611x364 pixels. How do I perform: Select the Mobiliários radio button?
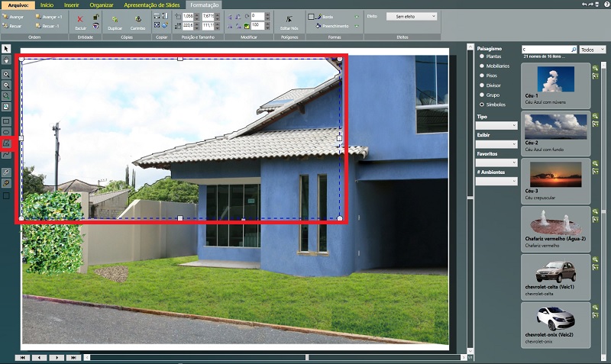click(x=481, y=66)
